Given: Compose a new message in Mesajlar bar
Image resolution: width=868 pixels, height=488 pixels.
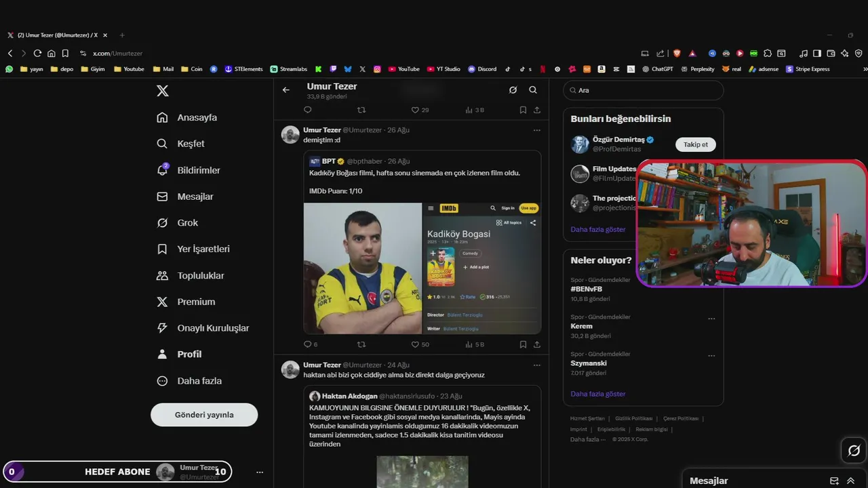Looking at the screenshot, I should tap(835, 481).
